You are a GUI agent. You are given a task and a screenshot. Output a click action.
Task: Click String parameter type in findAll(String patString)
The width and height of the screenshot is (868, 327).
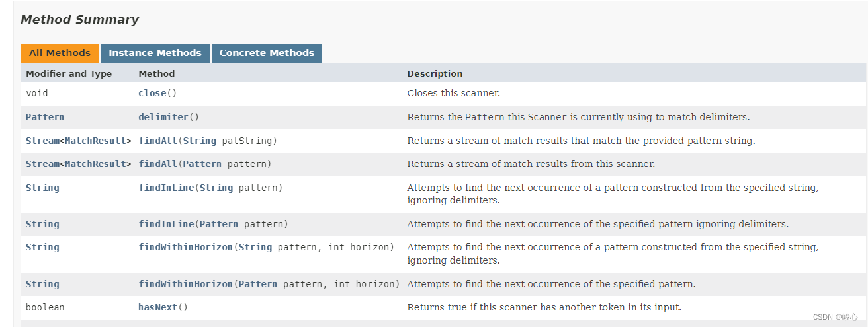[x=199, y=141]
